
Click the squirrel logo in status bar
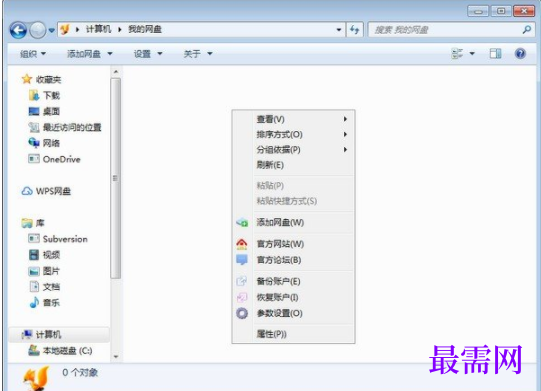(36, 379)
